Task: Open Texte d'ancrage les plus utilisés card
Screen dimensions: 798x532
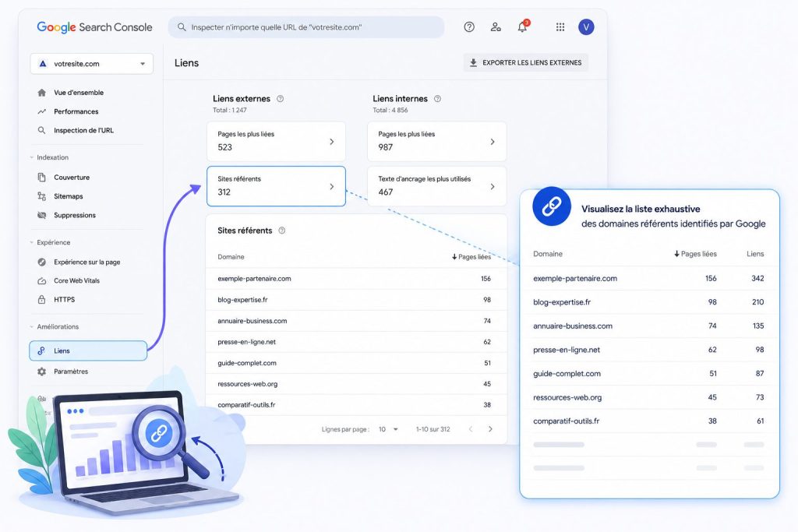Action: (436, 186)
